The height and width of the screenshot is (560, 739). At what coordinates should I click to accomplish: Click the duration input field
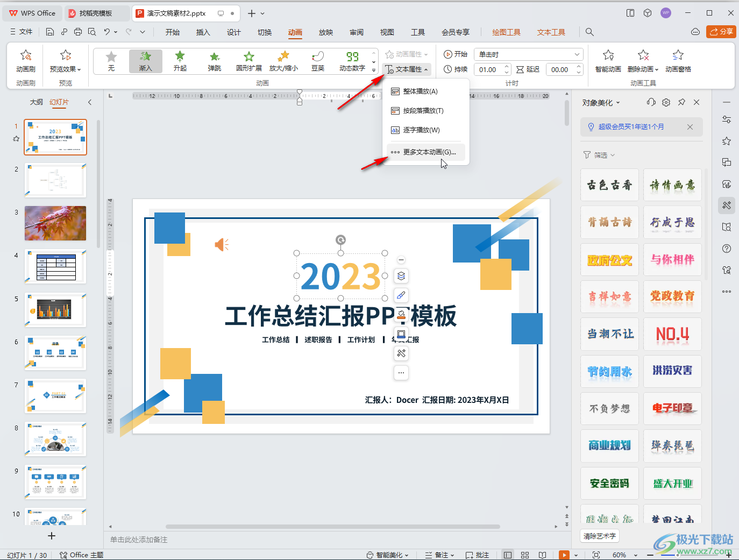click(x=487, y=69)
